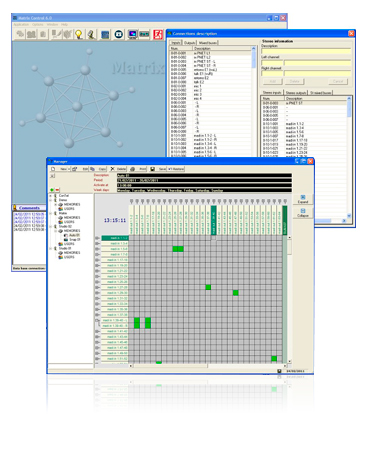375x450 pixels.
Task: Switch to the Stereo outputs tab
Action: pyautogui.click(x=296, y=92)
